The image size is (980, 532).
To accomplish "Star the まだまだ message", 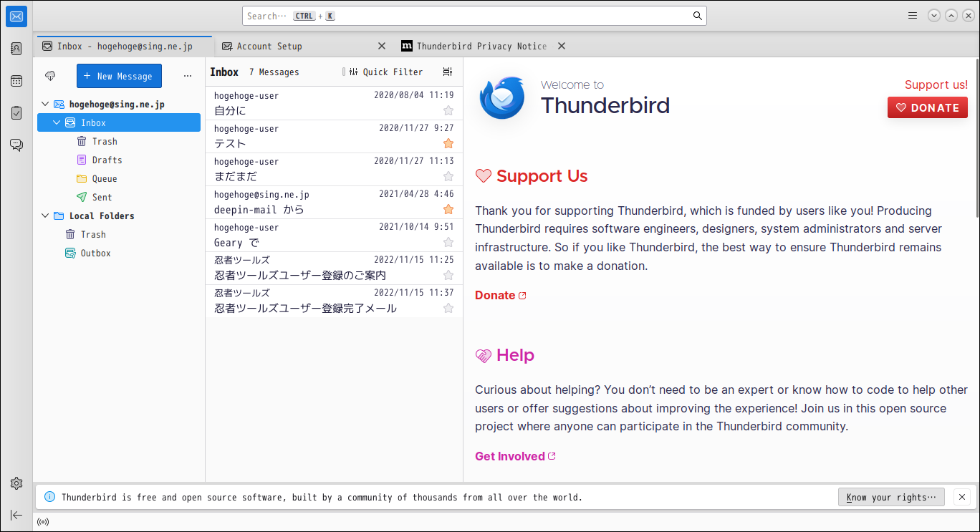I will tap(448, 176).
